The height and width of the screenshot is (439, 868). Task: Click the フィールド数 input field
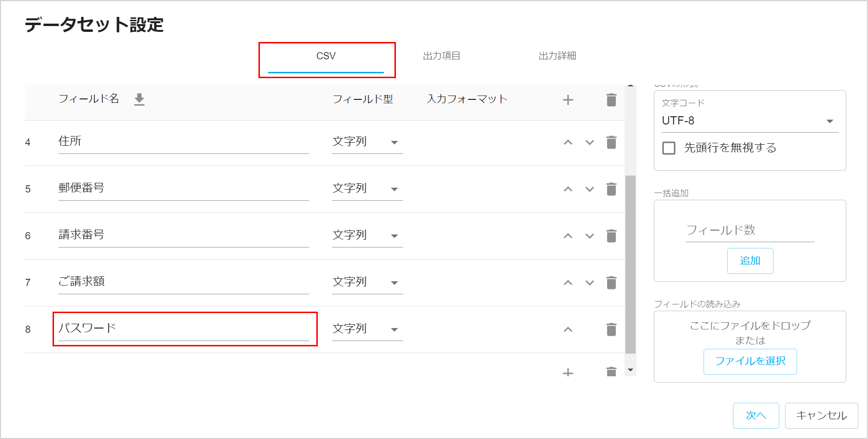[749, 231]
